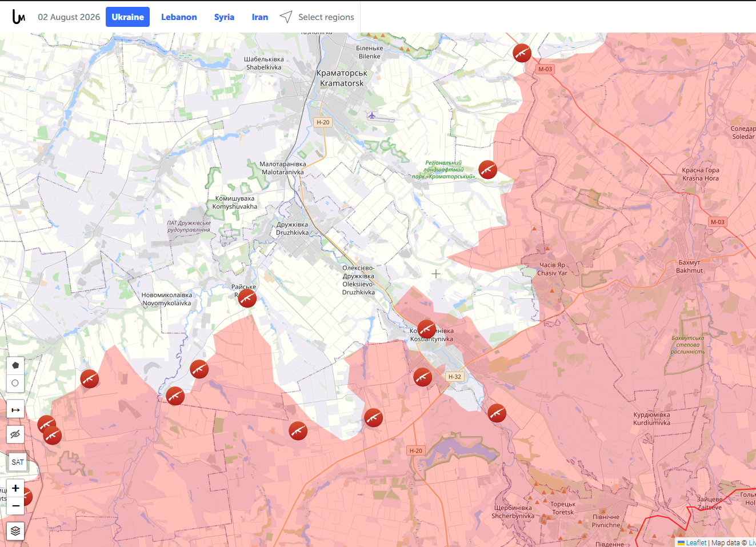Toggle the hide markers crossed-eye icon
This screenshot has height=547, width=756.
click(x=15, y=434)
